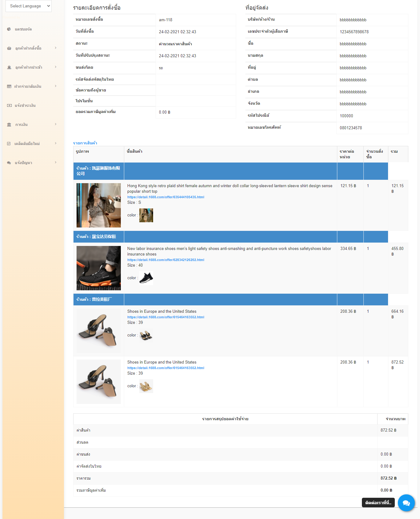420x519 pixels.
Task: Click the plaid shirt color swatch
Action: click(x=146, y=215)
